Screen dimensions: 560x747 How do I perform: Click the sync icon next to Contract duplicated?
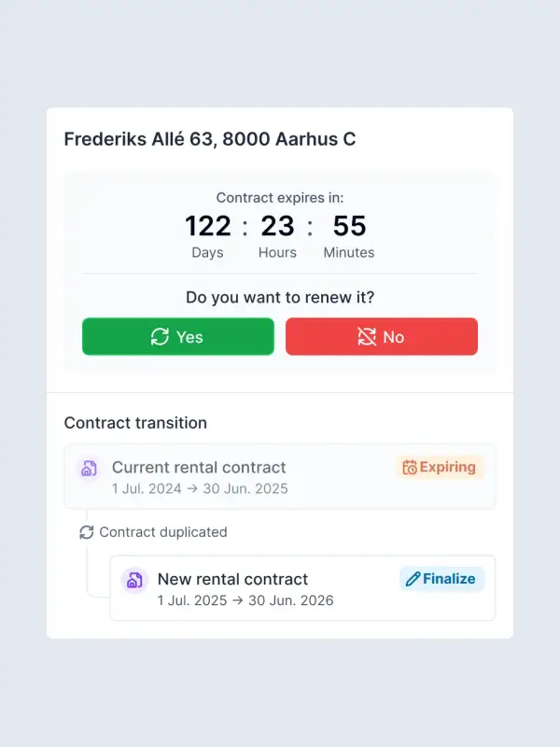tap(87, 532)
